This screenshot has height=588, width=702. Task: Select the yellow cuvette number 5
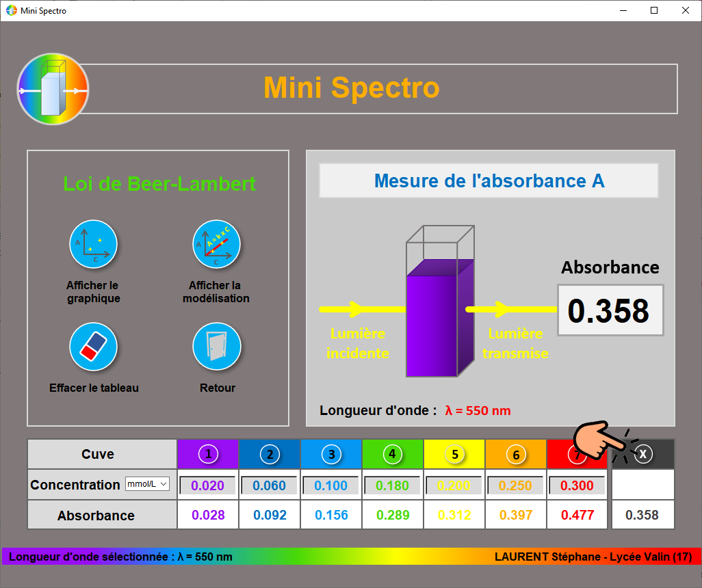(x=454, y=454)
